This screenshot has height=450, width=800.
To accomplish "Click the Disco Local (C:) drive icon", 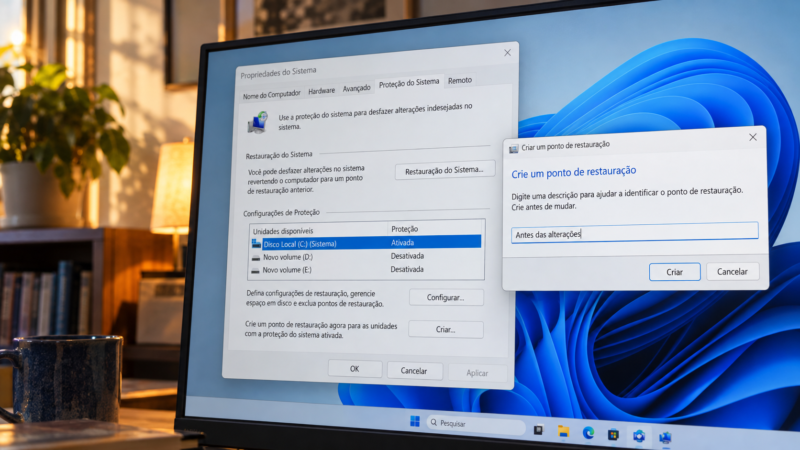I will (x=256, y=244).
